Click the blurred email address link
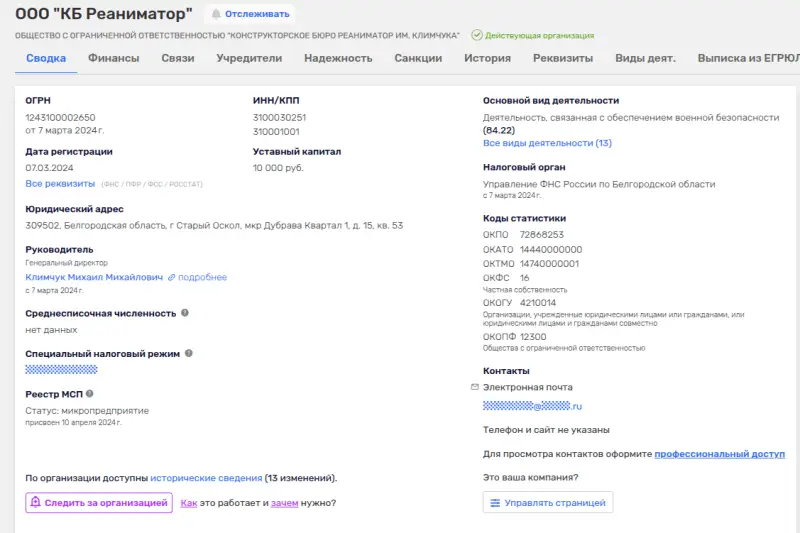 [x=532, y=406]
